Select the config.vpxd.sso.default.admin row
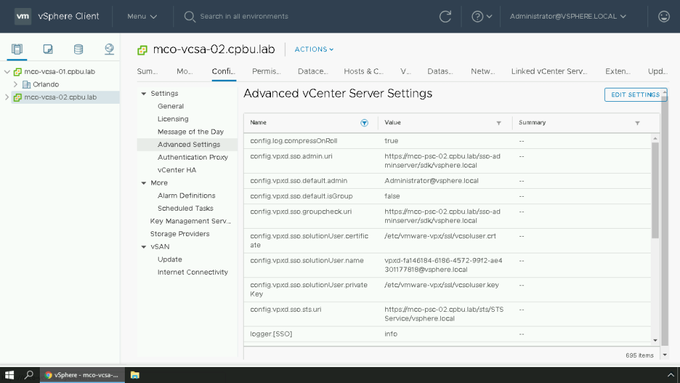Screen dimensions: 680x383 447,181
